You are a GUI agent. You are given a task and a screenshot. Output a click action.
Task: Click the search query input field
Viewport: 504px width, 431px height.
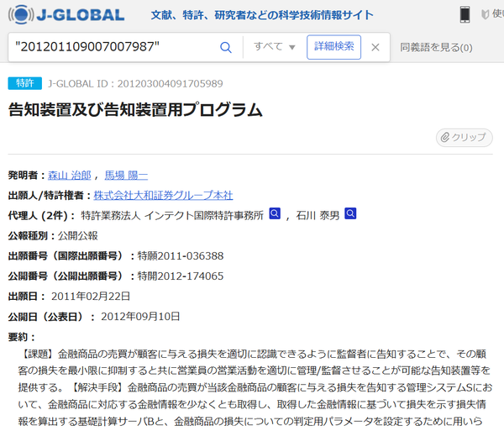pos(113,47)
